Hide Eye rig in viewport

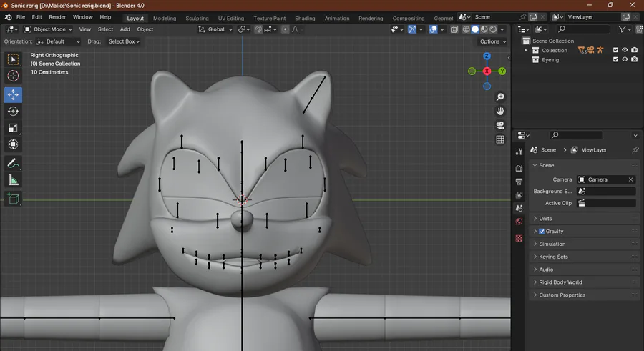(x=625, y=60)
